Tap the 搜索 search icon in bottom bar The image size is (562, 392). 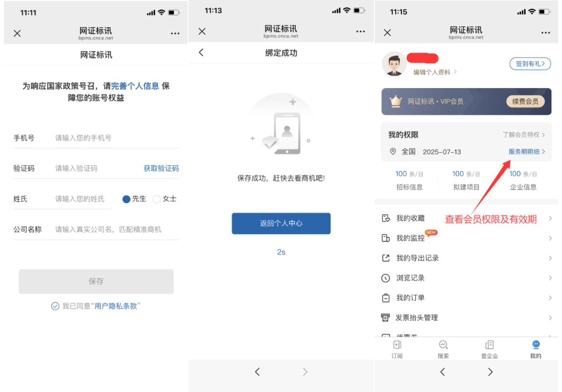[443, 345]
